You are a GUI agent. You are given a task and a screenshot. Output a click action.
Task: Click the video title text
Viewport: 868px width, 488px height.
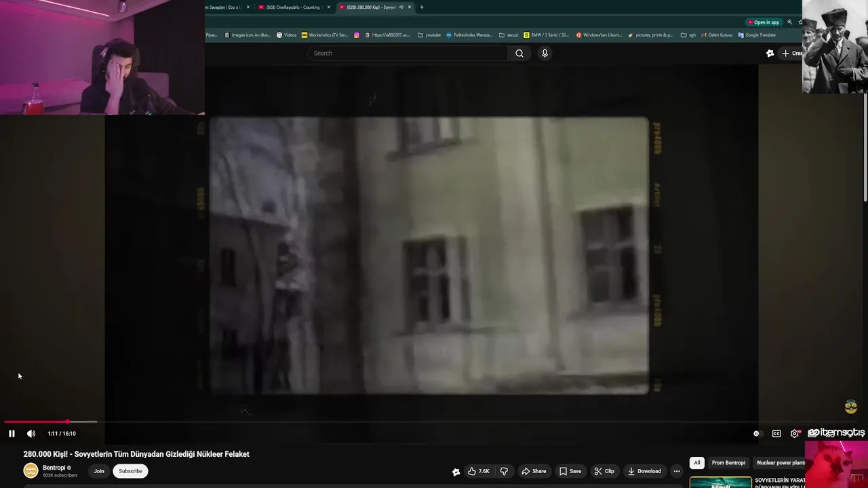[136, 454]
